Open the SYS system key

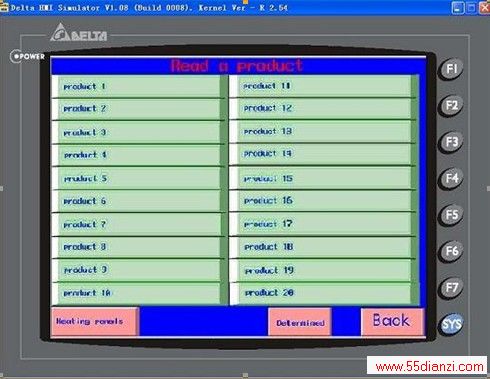pyautogui.click(x=451, y=324)
